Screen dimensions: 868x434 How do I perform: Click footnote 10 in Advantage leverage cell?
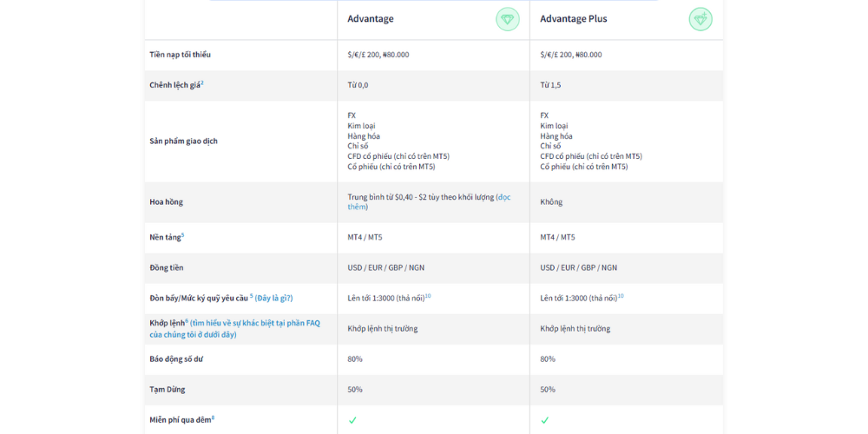[428, 296]
